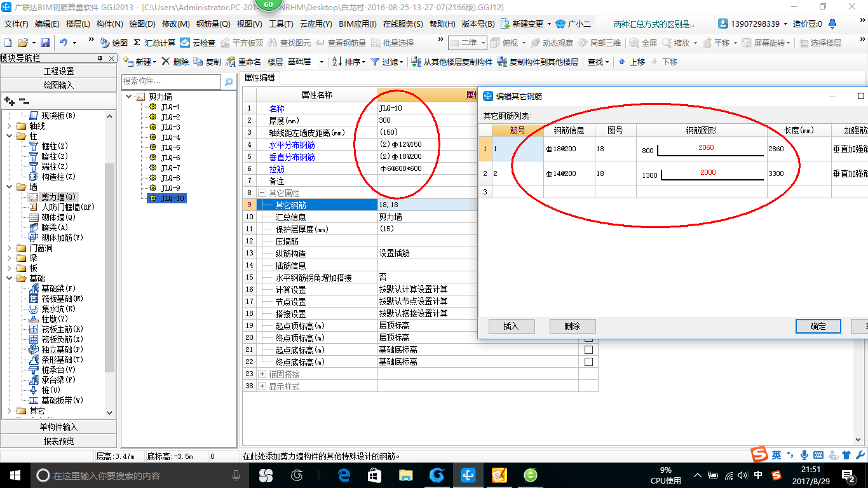Open File Explorer from taskbar
Screen dimensions: 868x488
pyautogui.click(x=405, y=475)
